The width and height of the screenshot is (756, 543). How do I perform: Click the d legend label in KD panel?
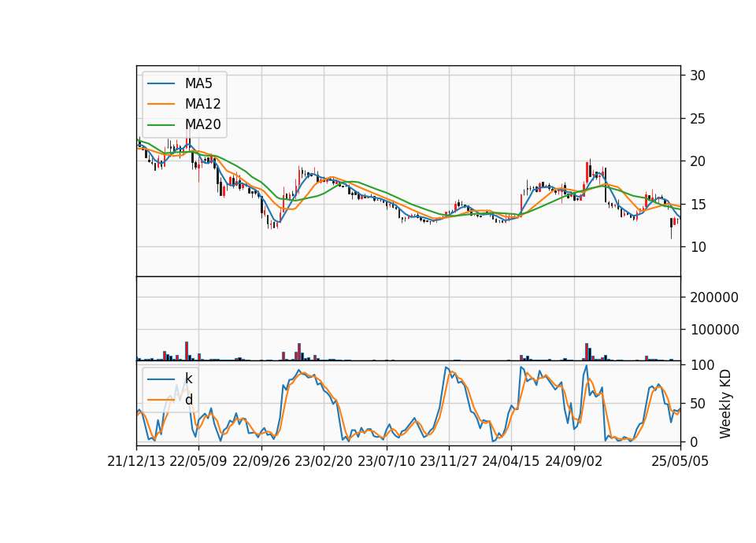tap(188, 400)
